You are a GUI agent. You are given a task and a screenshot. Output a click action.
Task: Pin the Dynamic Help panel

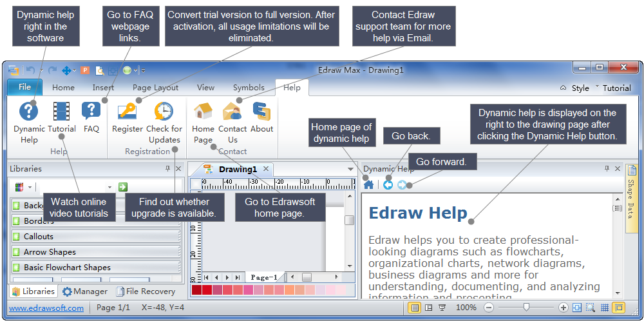[x=607, y=169]
